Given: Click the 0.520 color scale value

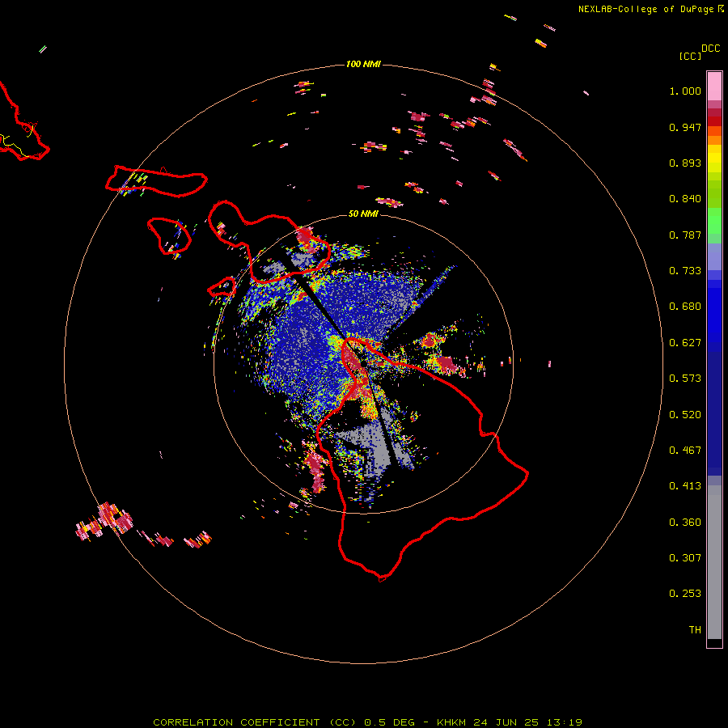Looking at the screenshot, I should (x=685, y=415).
